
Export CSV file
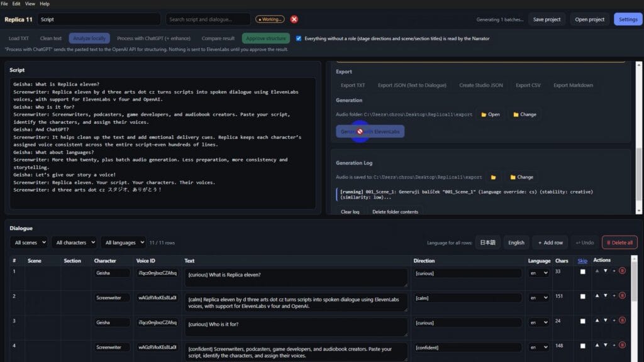tap(528, 85)
